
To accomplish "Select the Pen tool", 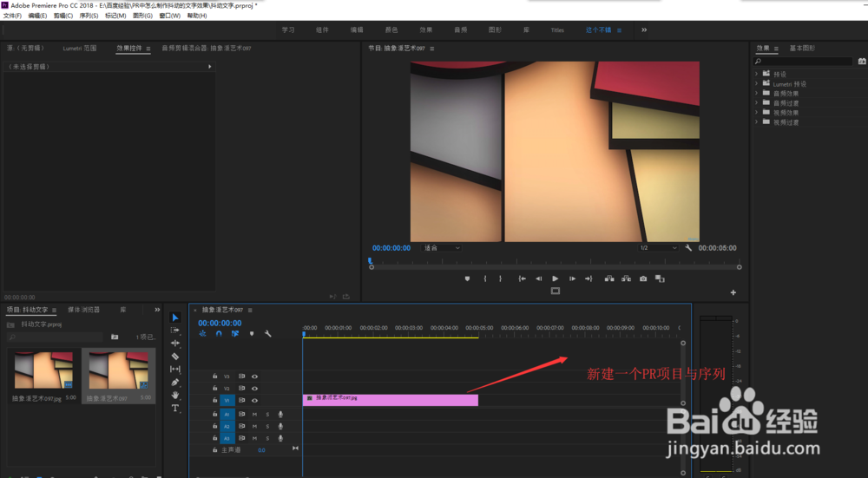I will pyautogui.click(x=175, y=383).
